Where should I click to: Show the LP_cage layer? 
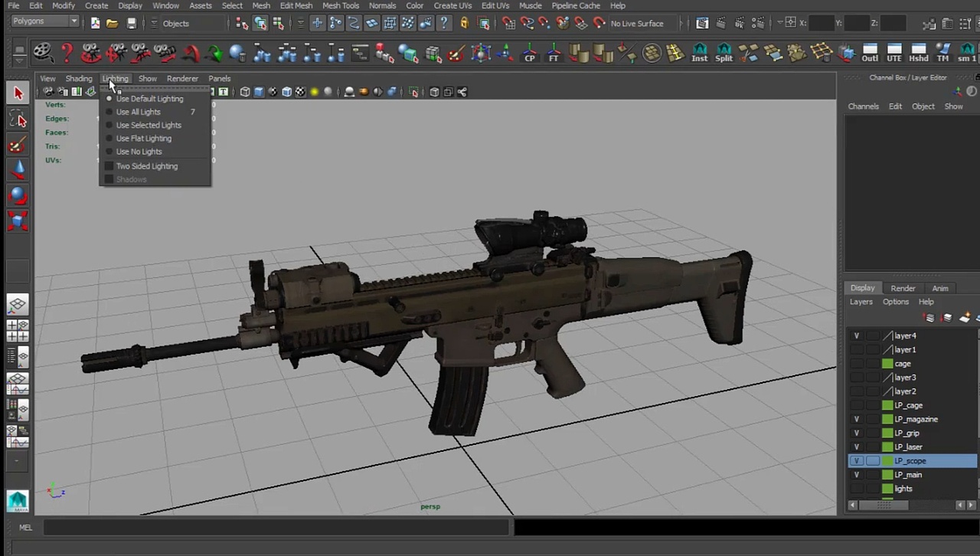point(857,405)
